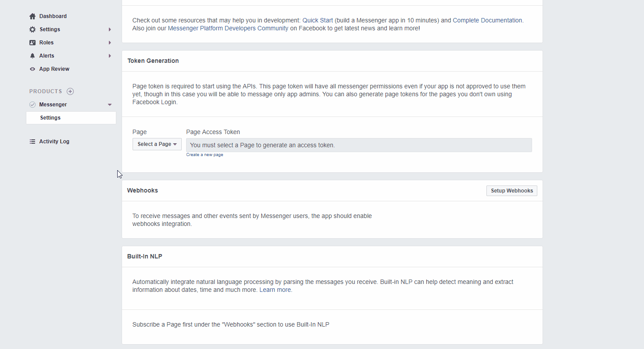644x349 pixels.
Task: Click the Dashboard home icon
Action: click(32, 16)
